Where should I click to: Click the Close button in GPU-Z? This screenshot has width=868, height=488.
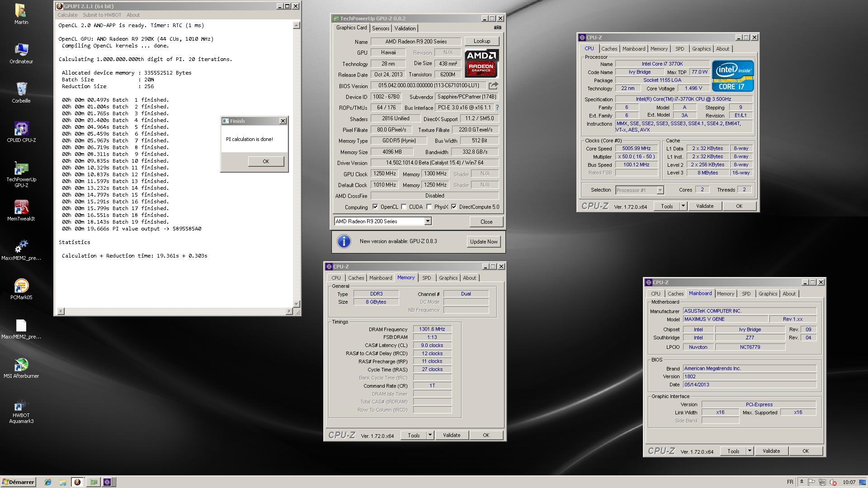coord(486,221)
